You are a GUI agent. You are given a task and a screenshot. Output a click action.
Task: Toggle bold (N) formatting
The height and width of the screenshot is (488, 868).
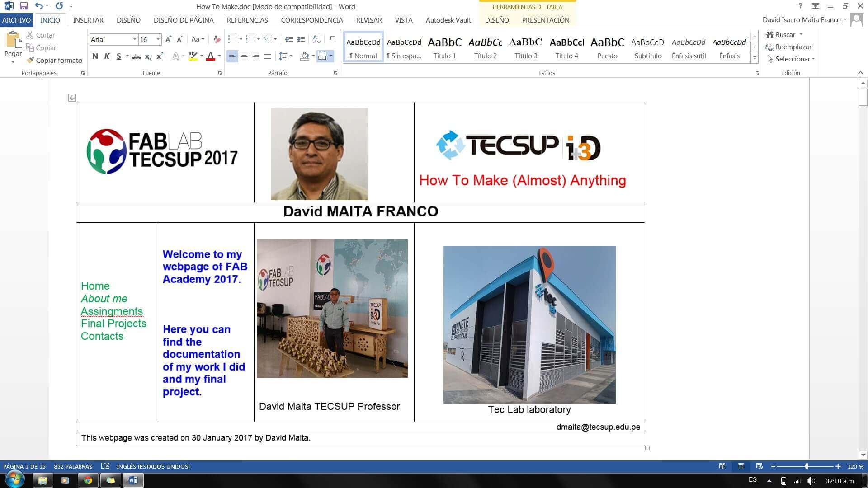point(95,56)
